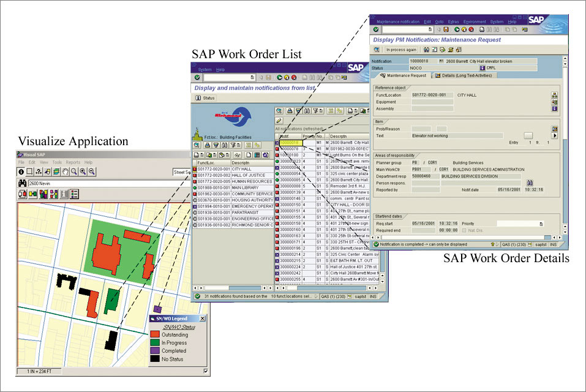Viewport: 586px width, 392px height.
Task: Click the layers stack icon in Visual SAP
Action: (x=56, y=171)
